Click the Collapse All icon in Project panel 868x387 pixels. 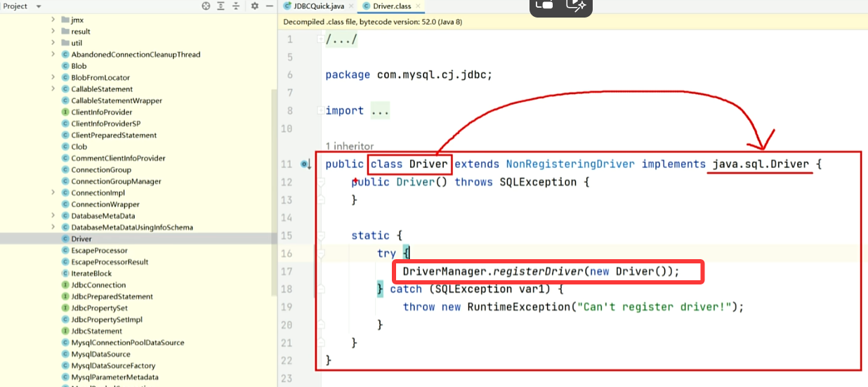(237, 6)
